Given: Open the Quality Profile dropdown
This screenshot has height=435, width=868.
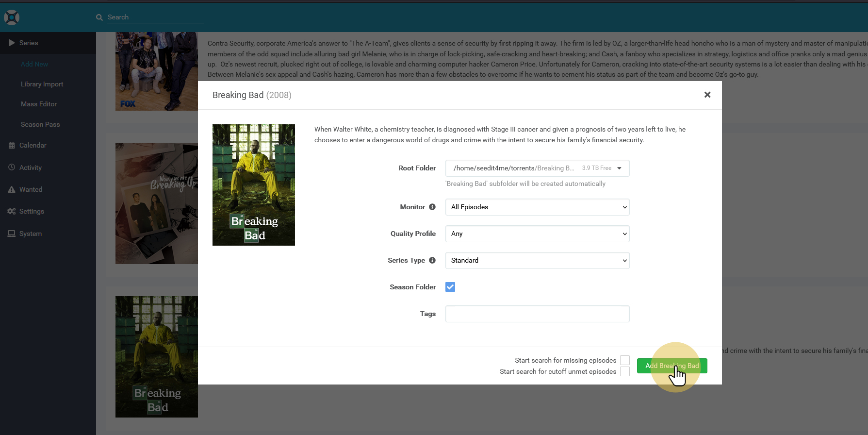Looking at the screenshot, I should tap(538, 234).
